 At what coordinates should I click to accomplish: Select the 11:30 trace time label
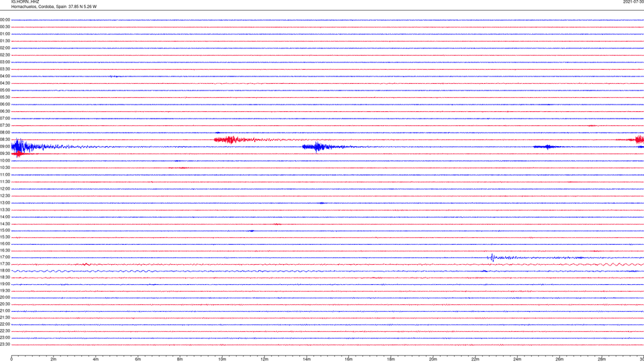point(5,182)
